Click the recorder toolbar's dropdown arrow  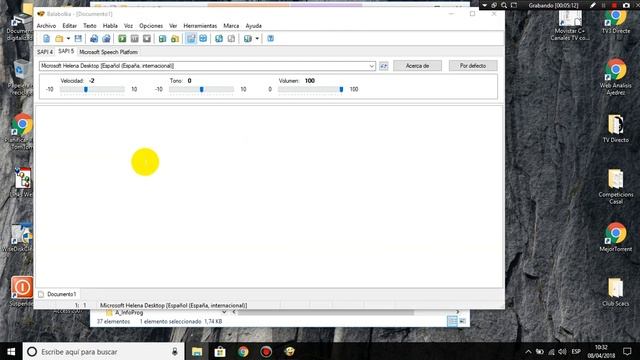coord(484,5)
